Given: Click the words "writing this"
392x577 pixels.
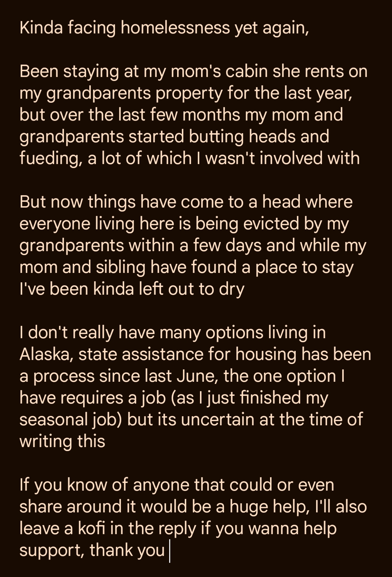Looking at the screenshot, I should click(62, 441).
